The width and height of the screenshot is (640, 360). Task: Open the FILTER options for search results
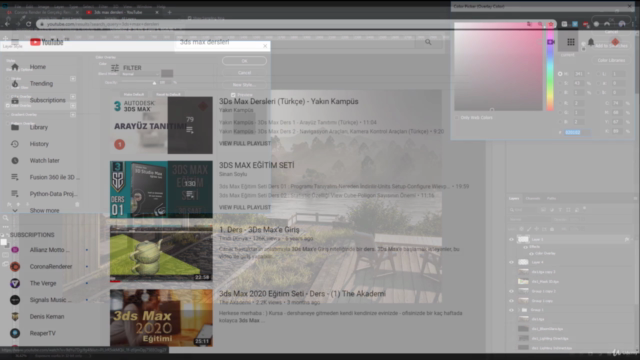[126, 68]
